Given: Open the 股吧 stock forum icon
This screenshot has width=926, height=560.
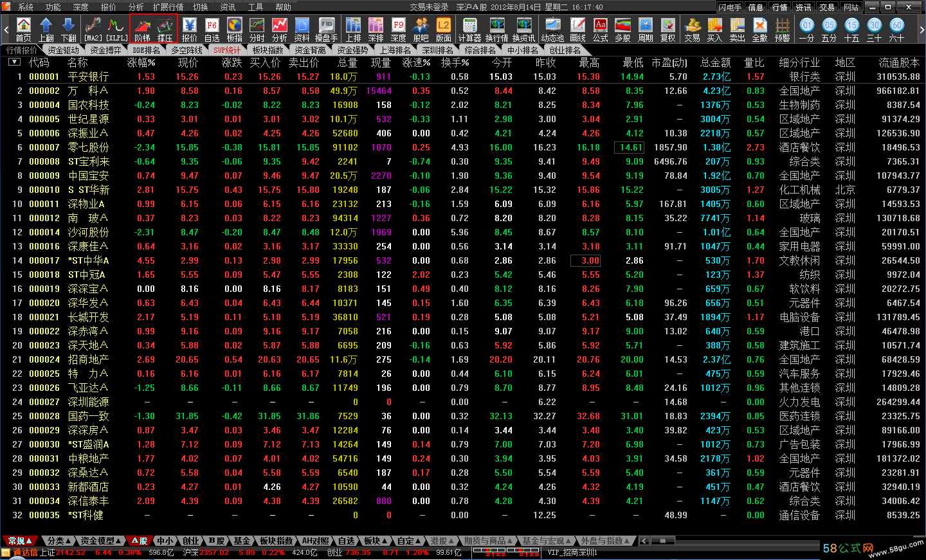Looking at the screenshot, I should [x=421, y=30].
